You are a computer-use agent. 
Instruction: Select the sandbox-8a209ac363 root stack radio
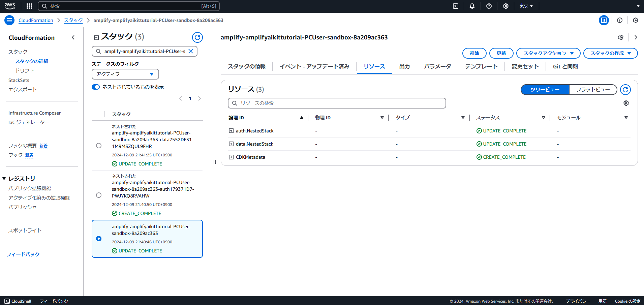coord(99,239)
